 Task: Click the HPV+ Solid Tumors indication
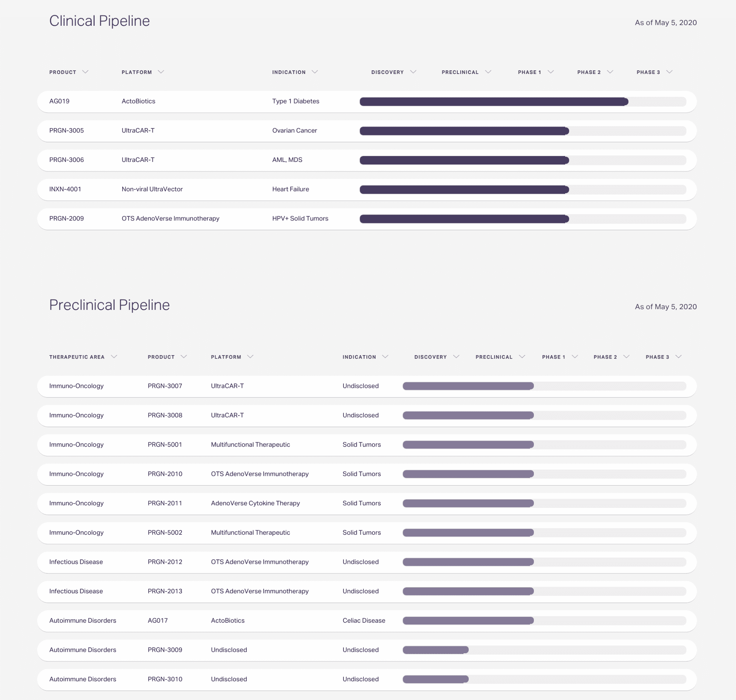300,219
